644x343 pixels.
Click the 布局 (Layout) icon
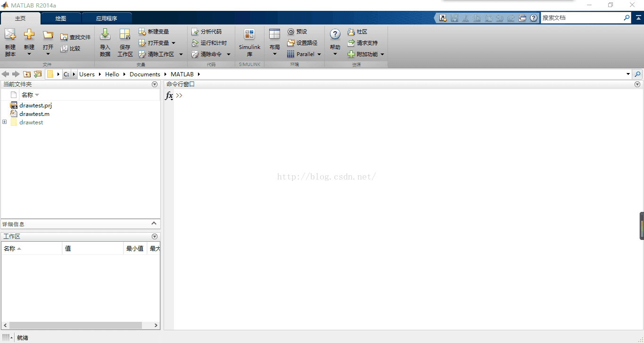click(274, 34)
